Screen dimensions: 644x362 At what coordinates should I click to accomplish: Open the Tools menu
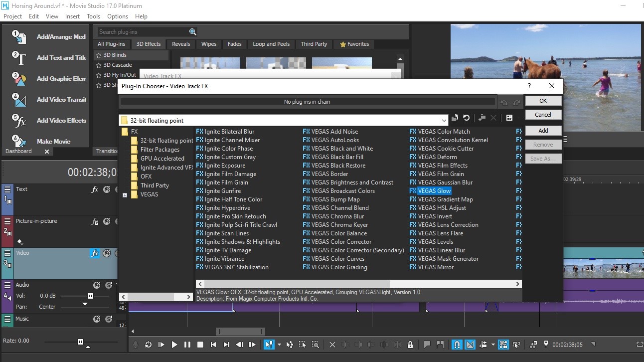tap(94, 16)
